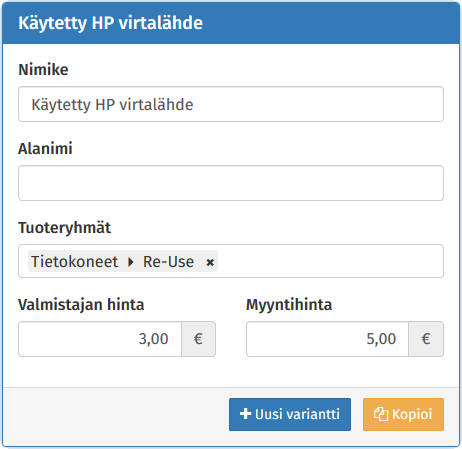Image resolution: width=462 pixels, height=449 pixels.
Task: Select the Tietokoneet Re-Use tag text
Action: pos(112,262)
